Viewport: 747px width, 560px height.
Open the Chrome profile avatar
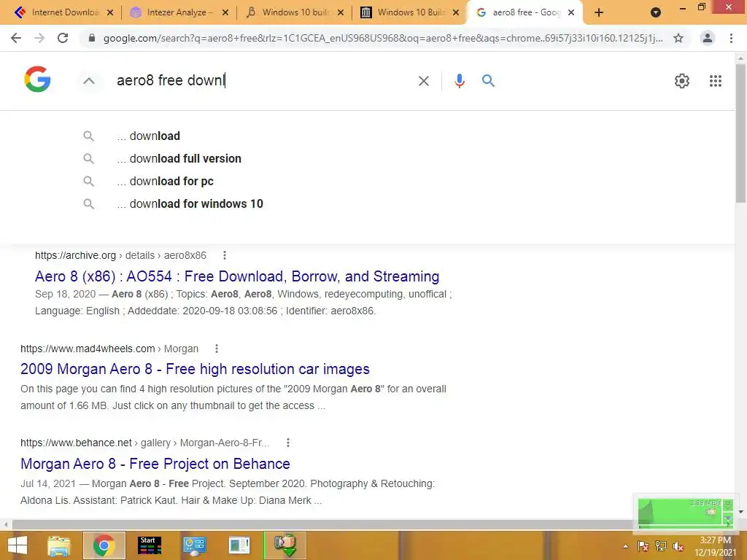pyautogui.click(x=708, y=38)
